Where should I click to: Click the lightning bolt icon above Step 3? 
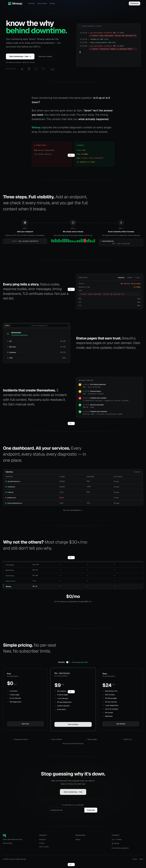coord(121,223)
